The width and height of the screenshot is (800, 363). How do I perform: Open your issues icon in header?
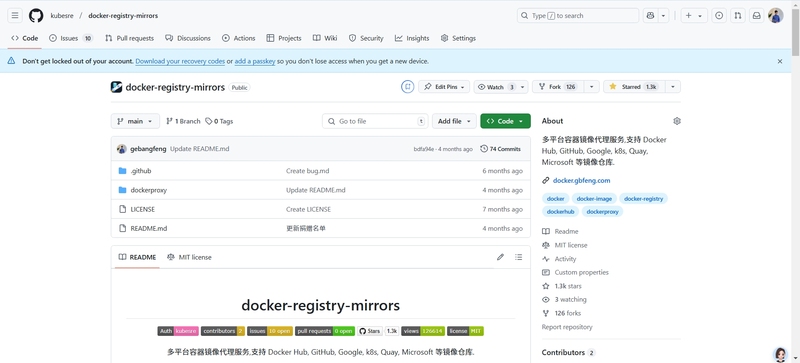point(719,16)
